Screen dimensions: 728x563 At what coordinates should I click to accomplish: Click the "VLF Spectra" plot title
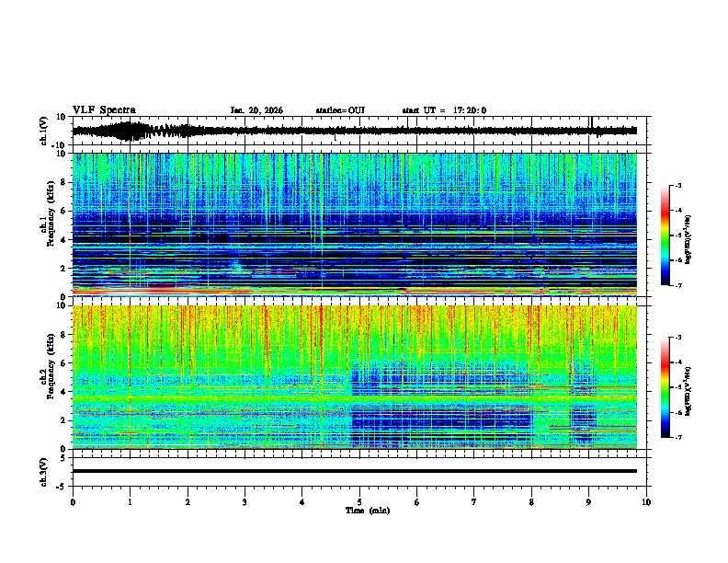pos(104,110)
